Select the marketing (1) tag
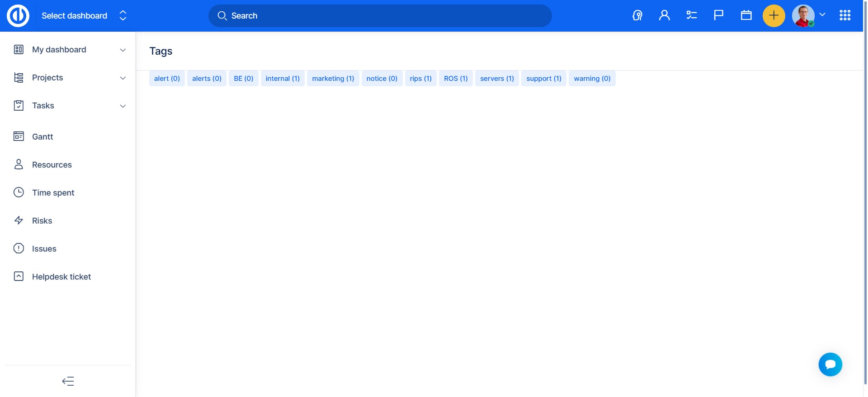The width and height of the screenshot is (868, 397). point(333,79)
